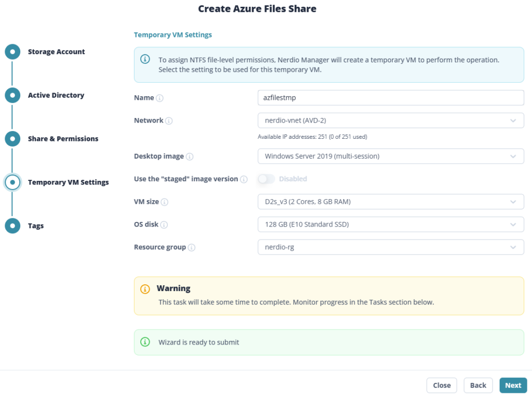
Task: Click the Wizard is ready to submit text
Action: (199, 342)
